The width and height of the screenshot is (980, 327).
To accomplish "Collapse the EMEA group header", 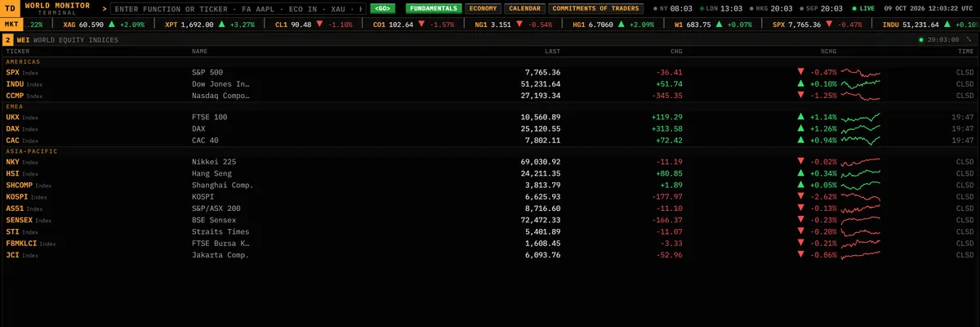I will [490, 106].
